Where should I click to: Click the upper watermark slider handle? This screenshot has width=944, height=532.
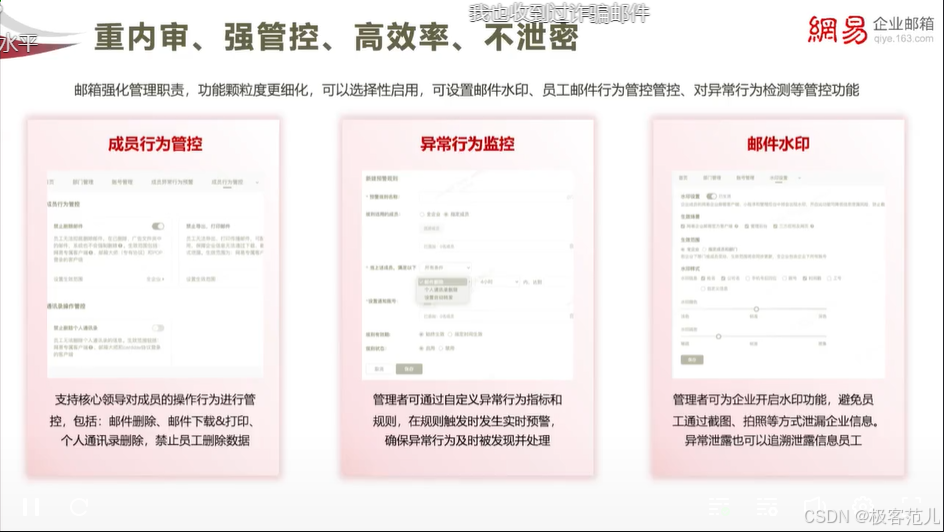point(756,309)
